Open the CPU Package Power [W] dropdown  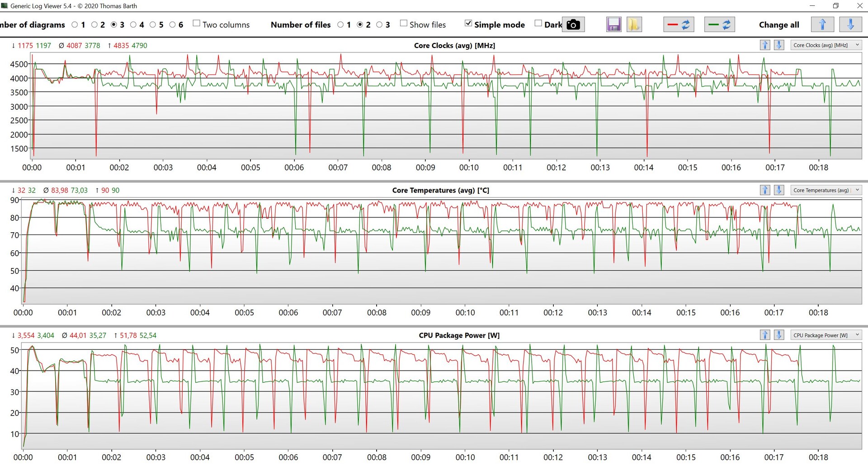(x=826, y=335)
